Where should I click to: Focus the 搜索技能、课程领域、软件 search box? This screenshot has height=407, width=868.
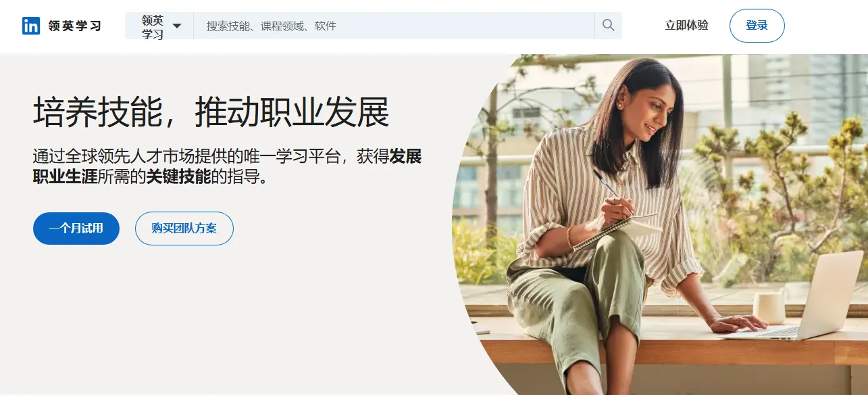pos(394,26)
